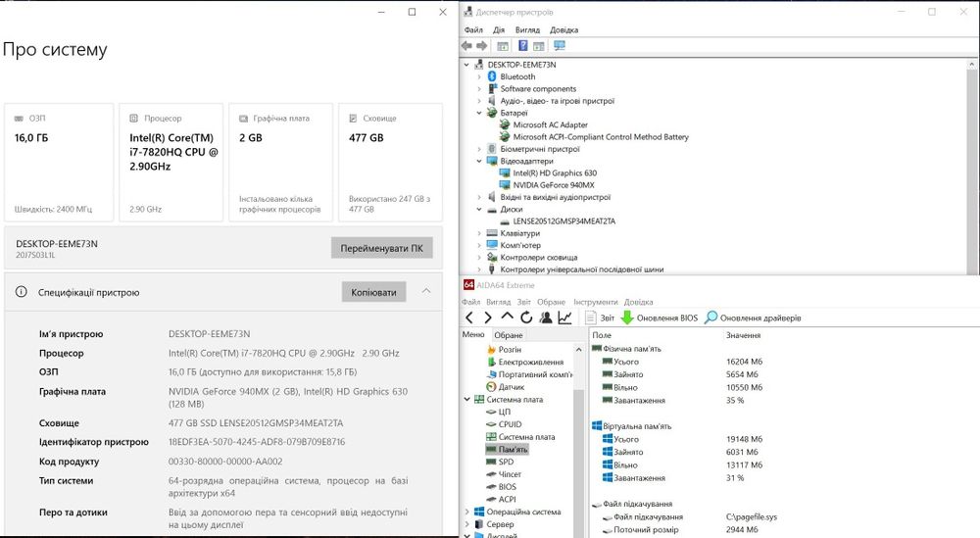Click the ОЗП 16,0 ГБ card

[59, 163]
